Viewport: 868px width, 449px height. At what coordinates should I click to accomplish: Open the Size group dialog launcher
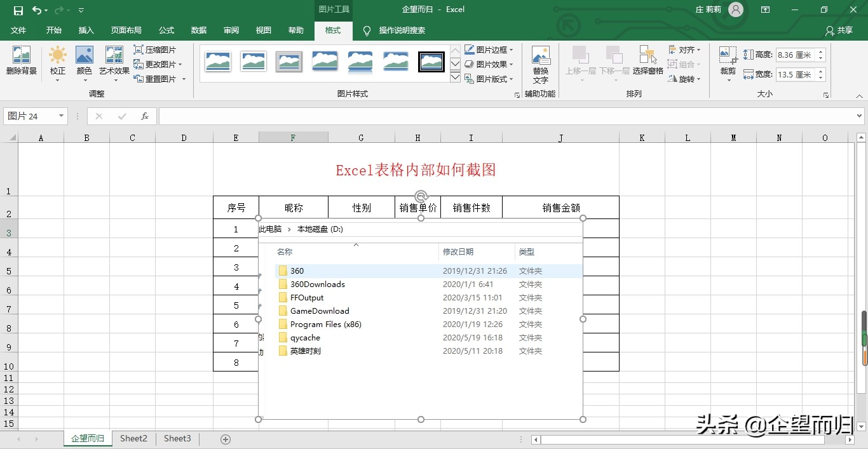tap(826, 95)
